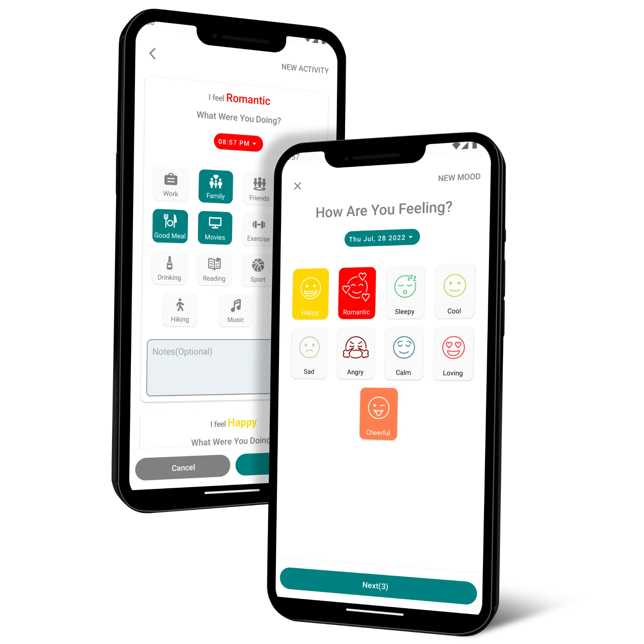Screen dimensions: 644x644
Task: Select the Happy mood emoji
Action: [311, 291]
